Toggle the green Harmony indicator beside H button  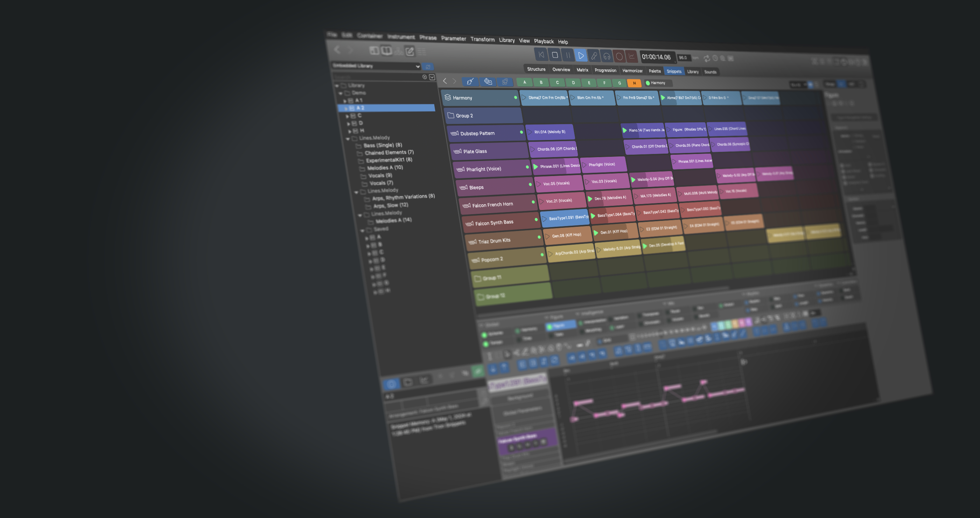tap(647, 83)
